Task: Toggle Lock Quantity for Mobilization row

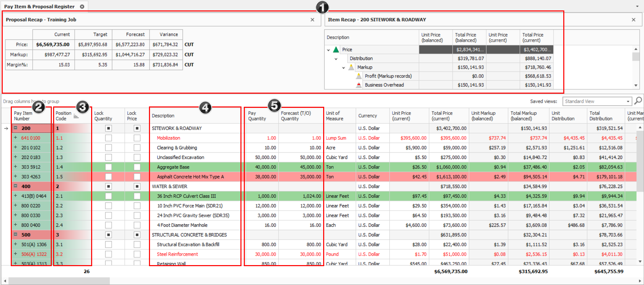Action: (x=108, y=138)
